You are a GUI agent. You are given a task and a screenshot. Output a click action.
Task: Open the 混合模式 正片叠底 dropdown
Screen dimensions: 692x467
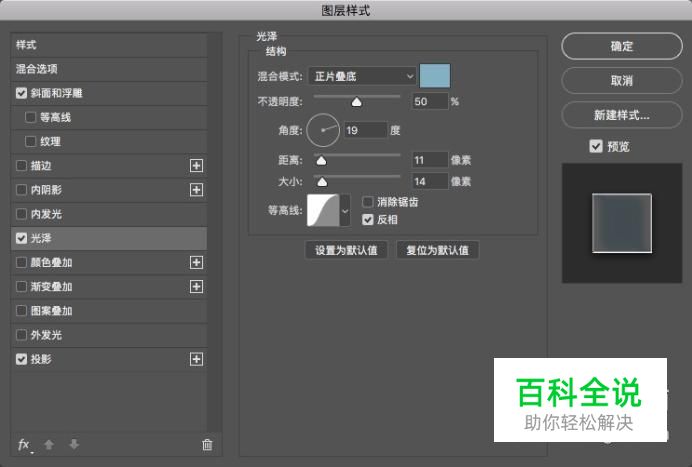tap(362, 76)
